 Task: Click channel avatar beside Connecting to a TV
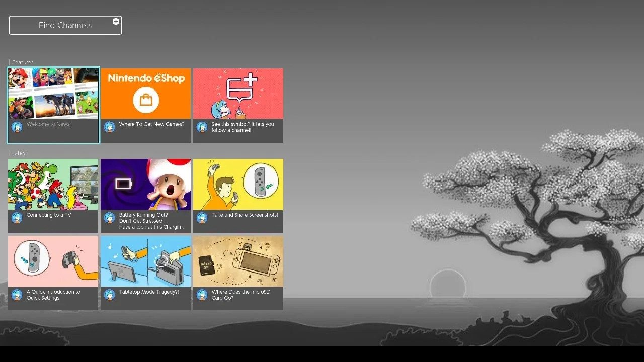pos(17,218)
